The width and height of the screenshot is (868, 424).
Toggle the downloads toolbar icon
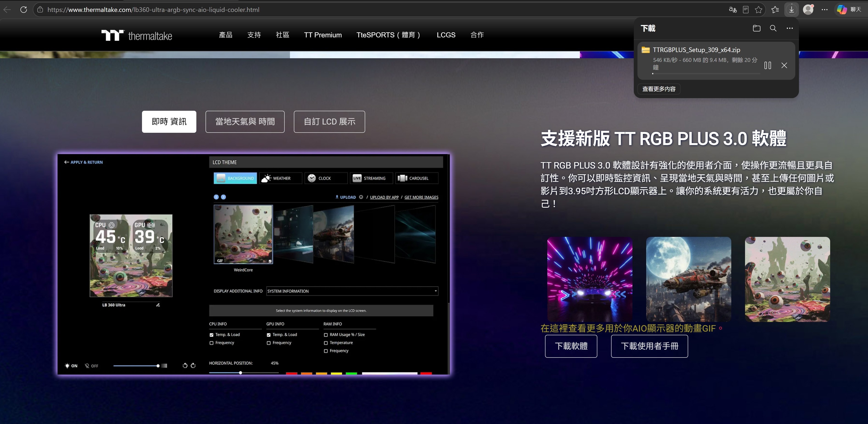[792, 9]
